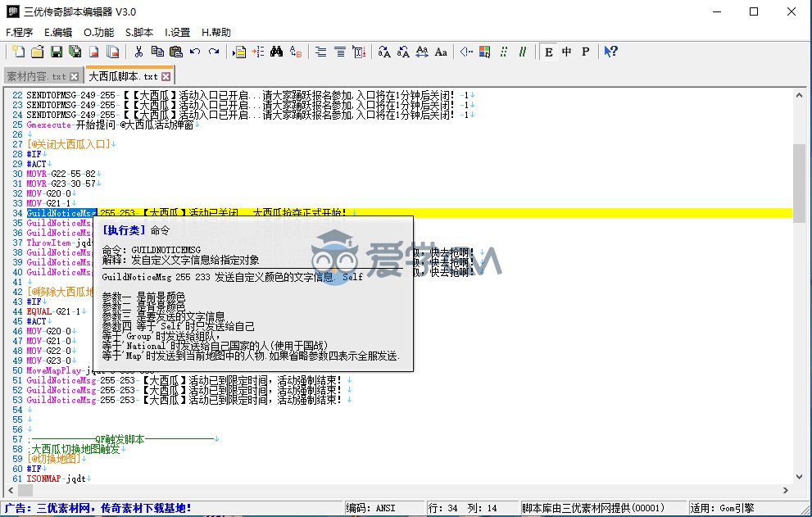
Task: Click the scissors cut icon
Action: click(x=138, y=52)
